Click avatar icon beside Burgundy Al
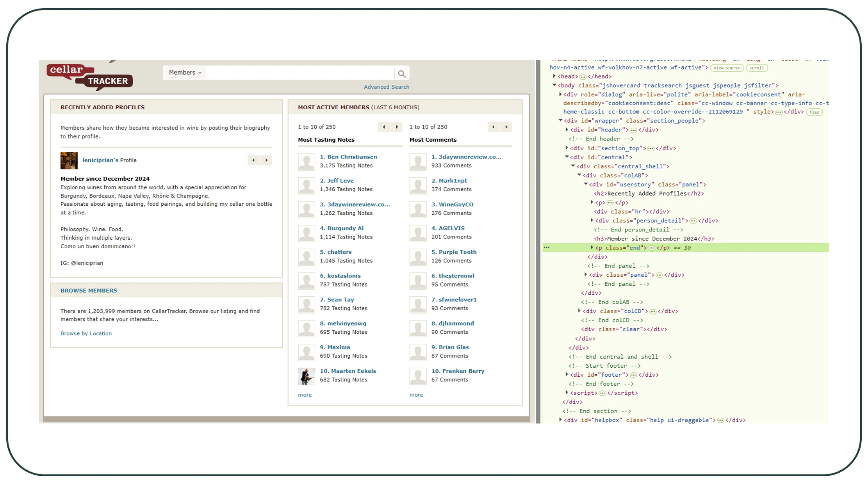This screenshot has width=868, height=484. point(307,233)
